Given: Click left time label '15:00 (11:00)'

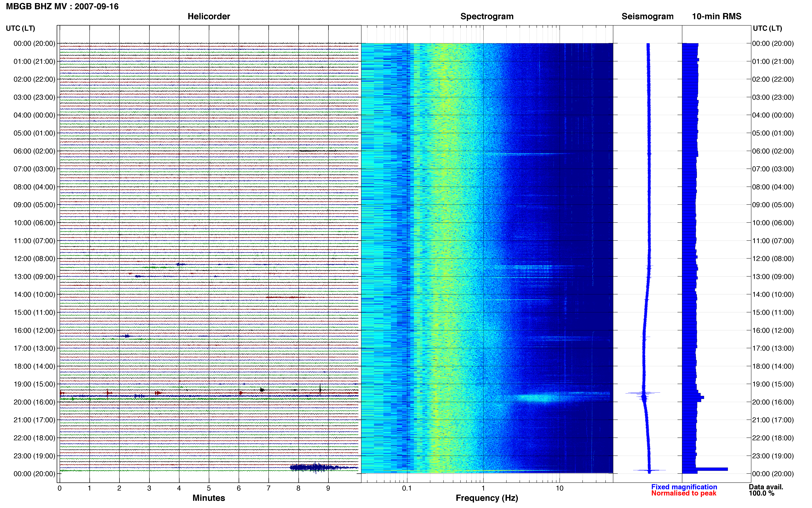Looking at the screenshot, I should [x=34, y=312].
